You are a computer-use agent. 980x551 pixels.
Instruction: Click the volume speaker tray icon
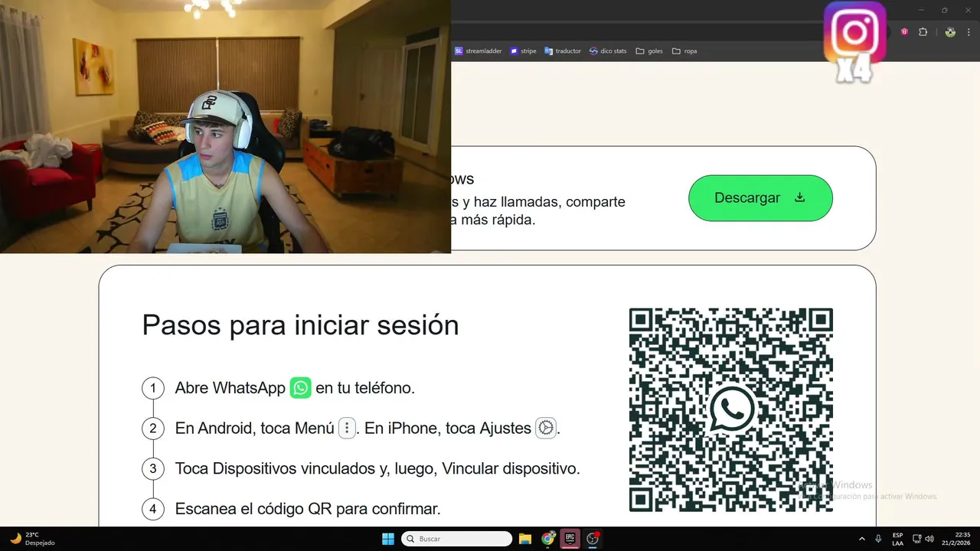coord(930,539)
